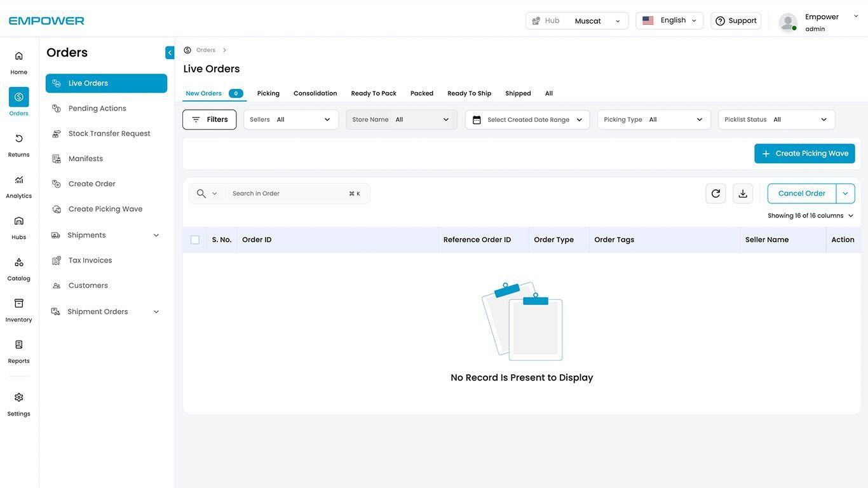Click the refresh icon above the table
868x488 pixels.
[x=715, y=194]
